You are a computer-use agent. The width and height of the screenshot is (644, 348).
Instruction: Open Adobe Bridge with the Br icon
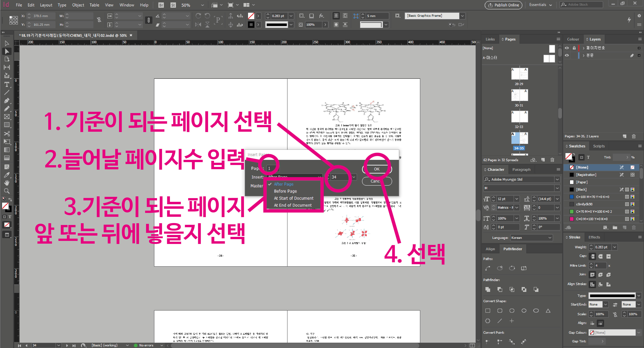[x=161, y=5]
